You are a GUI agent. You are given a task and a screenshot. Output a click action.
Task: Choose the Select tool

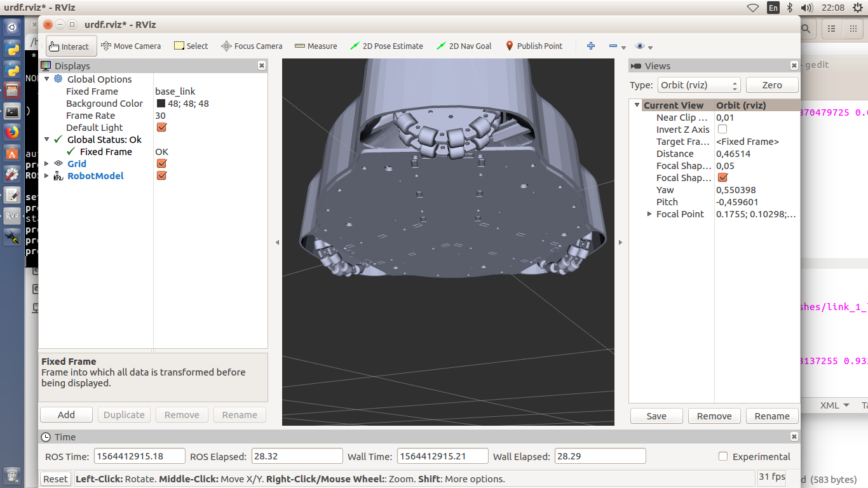click(x=191, y=46)
